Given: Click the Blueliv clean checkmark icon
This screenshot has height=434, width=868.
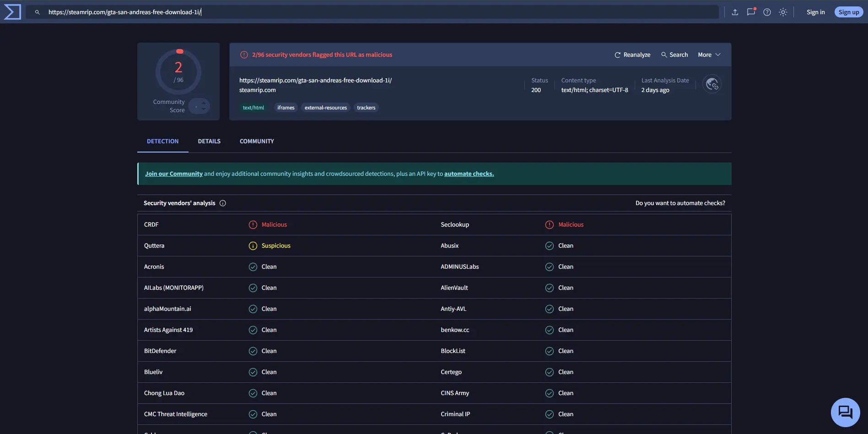Looking at the screenshot, I should coord(253,372).
